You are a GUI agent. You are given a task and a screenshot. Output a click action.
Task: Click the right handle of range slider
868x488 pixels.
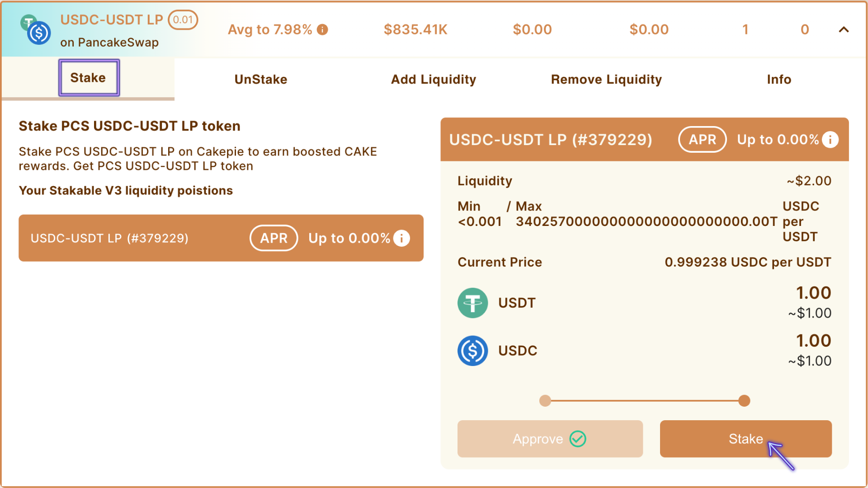[744, 401]
